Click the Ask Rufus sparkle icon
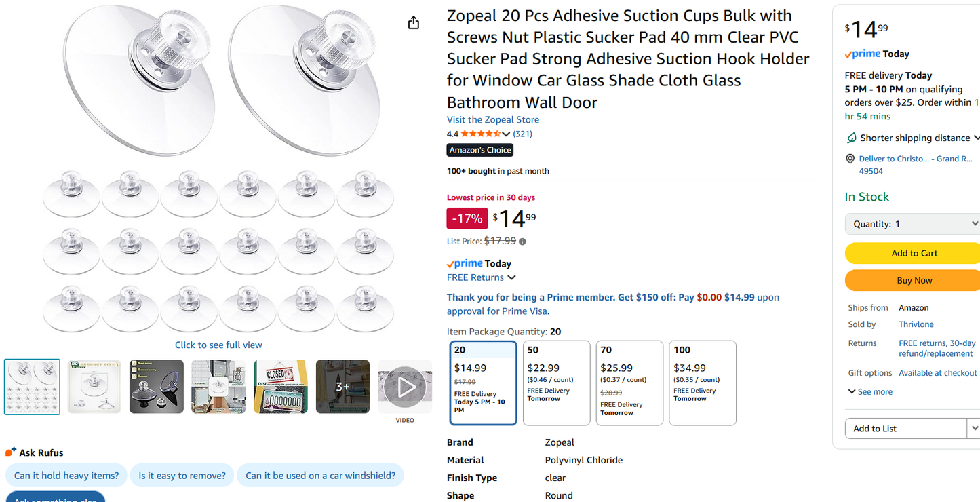 tap(10, 452)
